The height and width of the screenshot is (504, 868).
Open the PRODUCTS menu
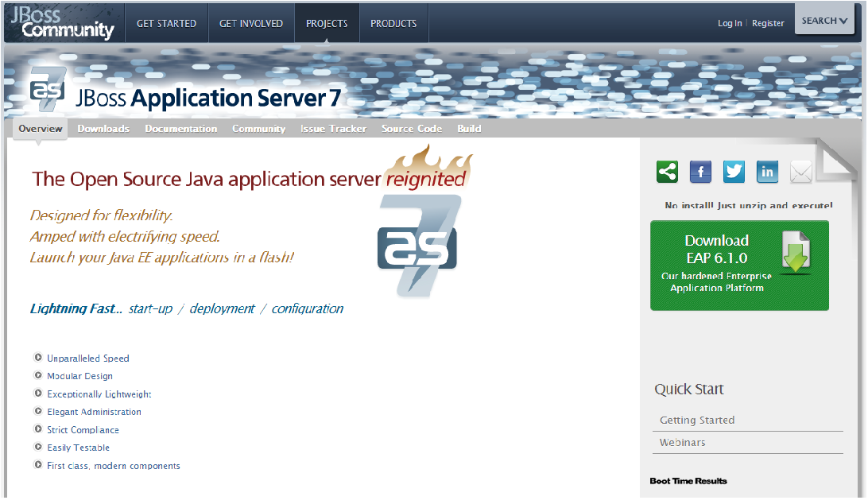[x=393, y=23]
